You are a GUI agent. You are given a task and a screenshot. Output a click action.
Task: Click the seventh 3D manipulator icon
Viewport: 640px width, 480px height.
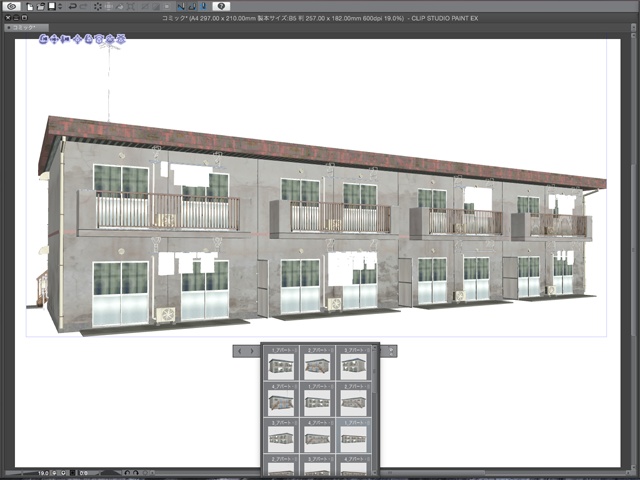(x=110, y=40)
